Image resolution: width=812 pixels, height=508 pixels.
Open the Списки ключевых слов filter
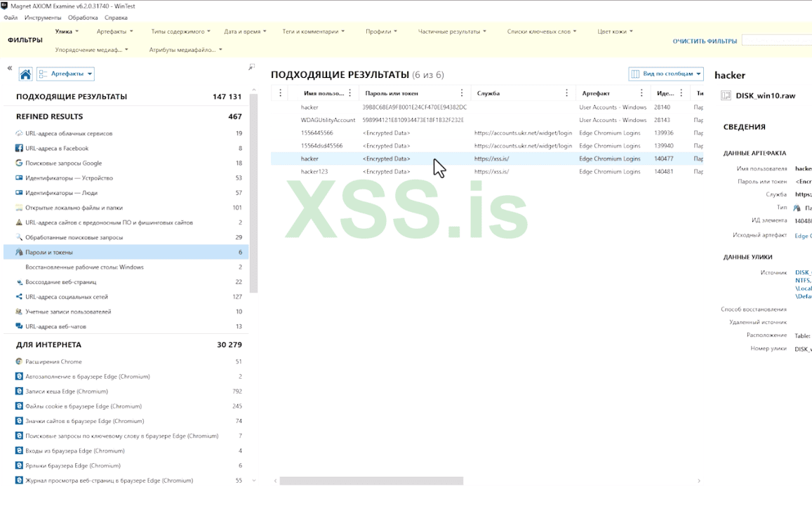(542, 32)
